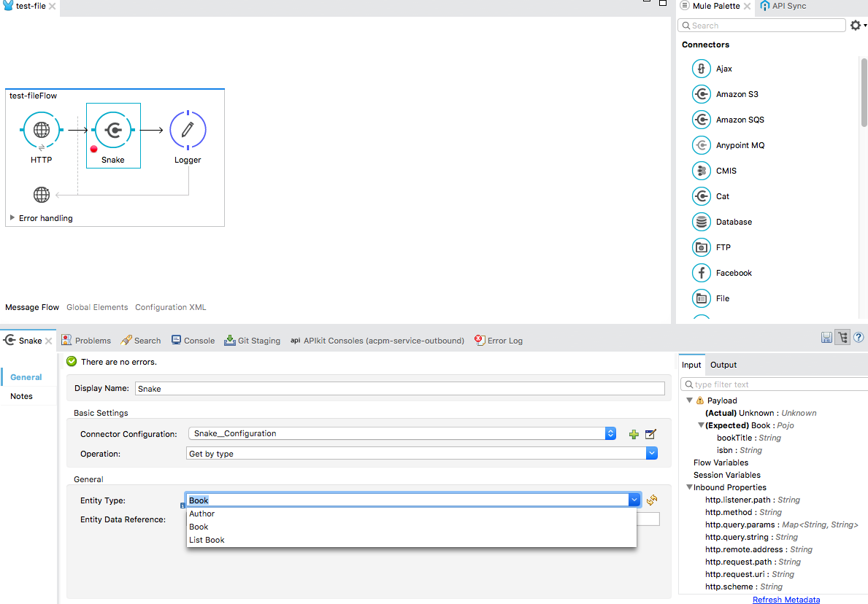Image resolution: width=868 pixels, height=604 pixels.
Task: Expand the Error handling section
Action: pos(12,218)
